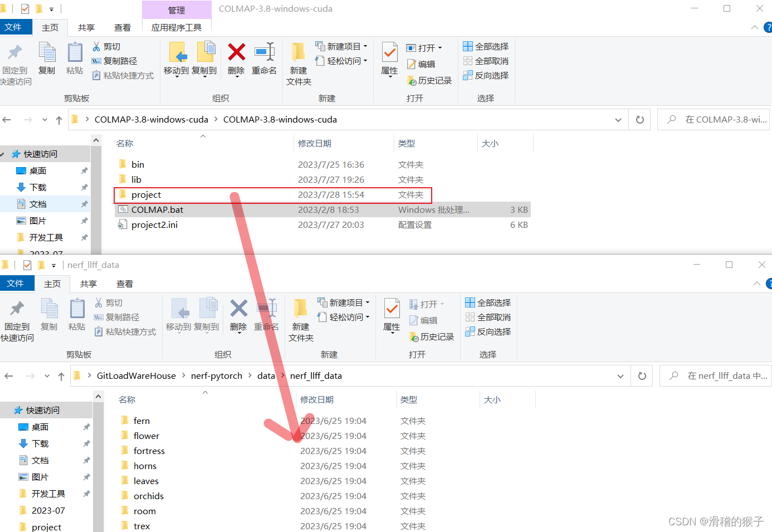Select the 删除 (Delete) icon in the ribbon
This screenshot has height=532, width=772.
[236, 60]
